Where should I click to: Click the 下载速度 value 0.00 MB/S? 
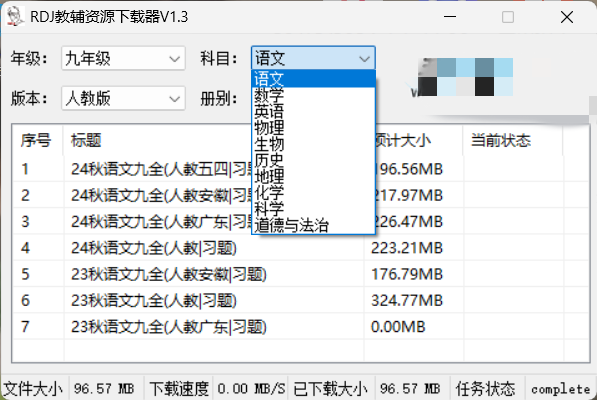coord(251,389)
